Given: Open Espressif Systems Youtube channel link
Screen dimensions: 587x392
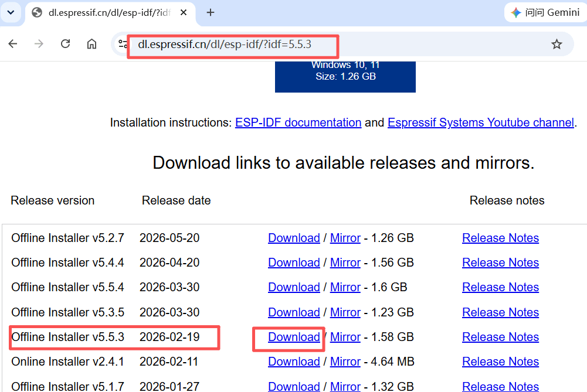Looking at the screenshot, I should 481,122.
